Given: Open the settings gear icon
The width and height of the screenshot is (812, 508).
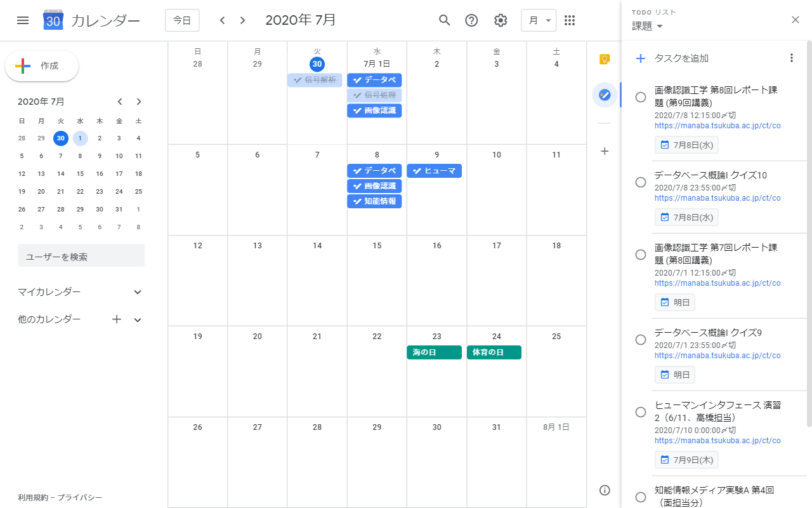Looking at the screenshot, I should coord(501,20).
